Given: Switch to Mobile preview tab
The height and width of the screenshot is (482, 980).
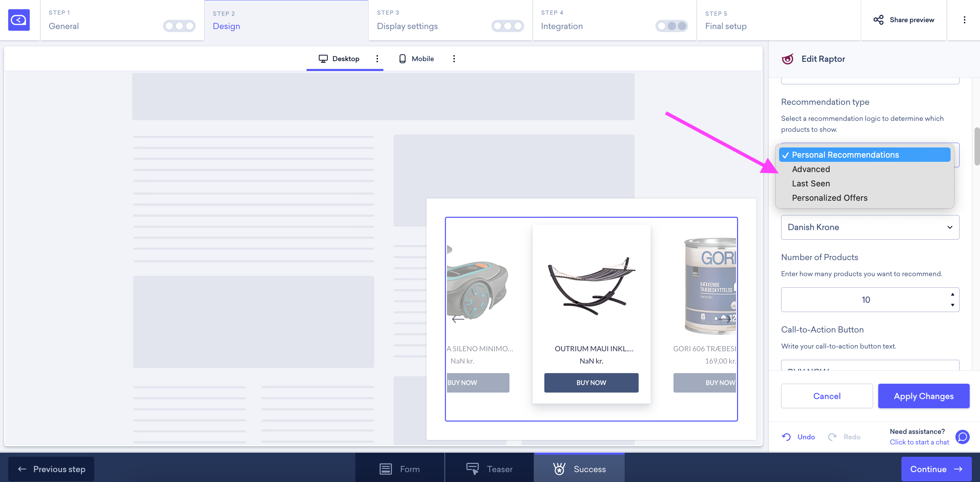Looking at the screenshot, I should [416, 58].
